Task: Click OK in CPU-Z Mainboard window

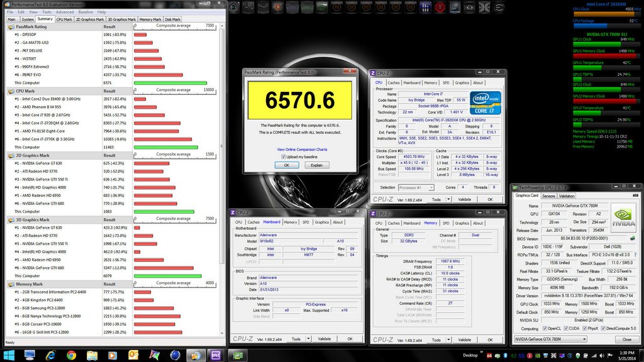Action: pyautogui.click(x=350, y=339)
